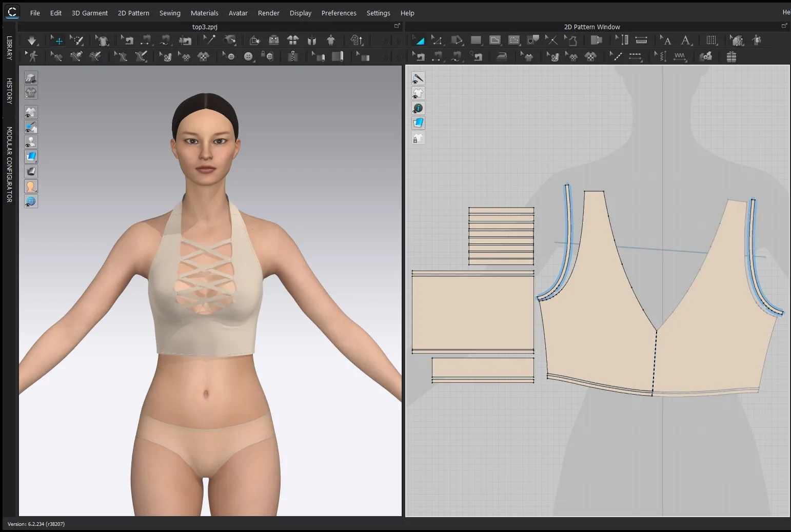Toggle Show Pattern shirt icon in 2D window
Image resolution: width=791 pixels, height=532 pixels.
click(x=418, y=93)
